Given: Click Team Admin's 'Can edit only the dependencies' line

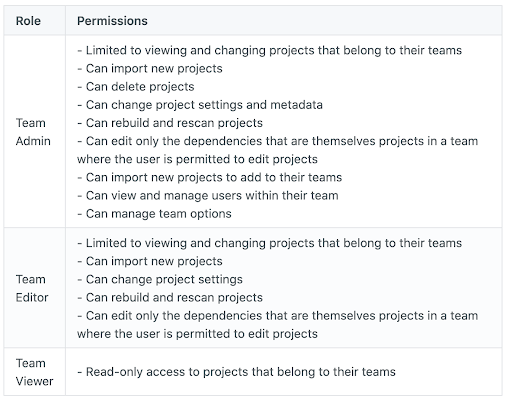Looking at the screenshot, I should tap(278, 150).
